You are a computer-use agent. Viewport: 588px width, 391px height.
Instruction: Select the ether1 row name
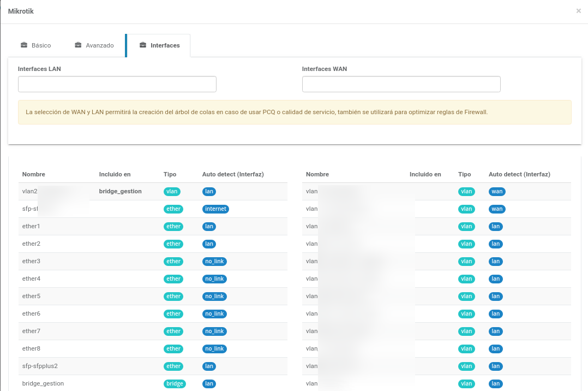(x=31, y=226)
